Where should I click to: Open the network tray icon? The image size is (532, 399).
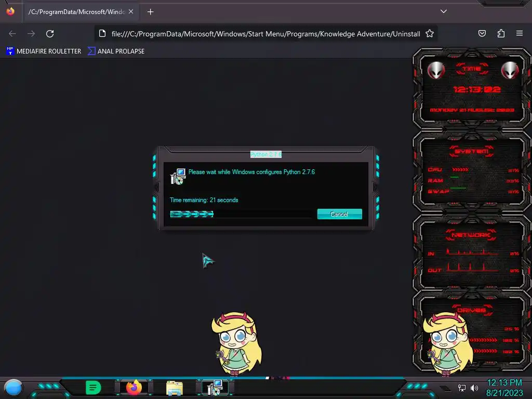click(462, 388)
